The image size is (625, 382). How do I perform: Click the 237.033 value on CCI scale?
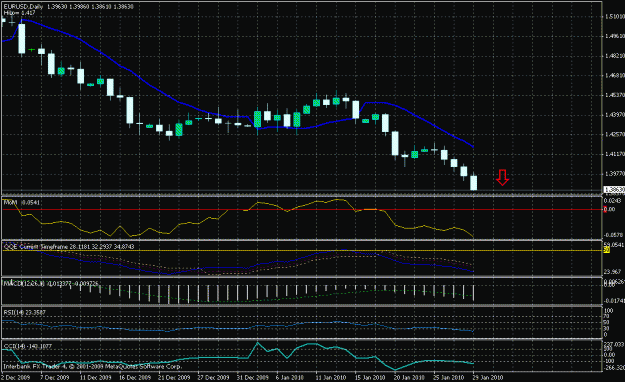614,344
